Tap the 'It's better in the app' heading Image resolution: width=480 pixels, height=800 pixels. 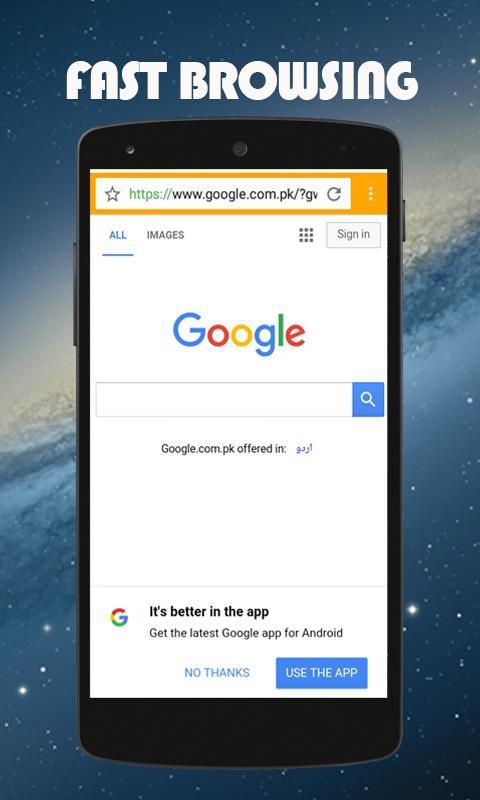click(x=209, y=612)
